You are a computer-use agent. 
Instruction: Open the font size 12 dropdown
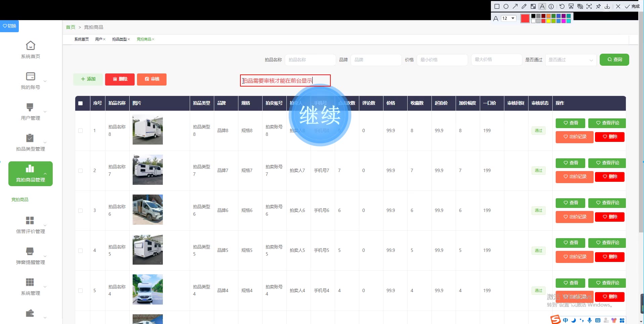[508, 18]
